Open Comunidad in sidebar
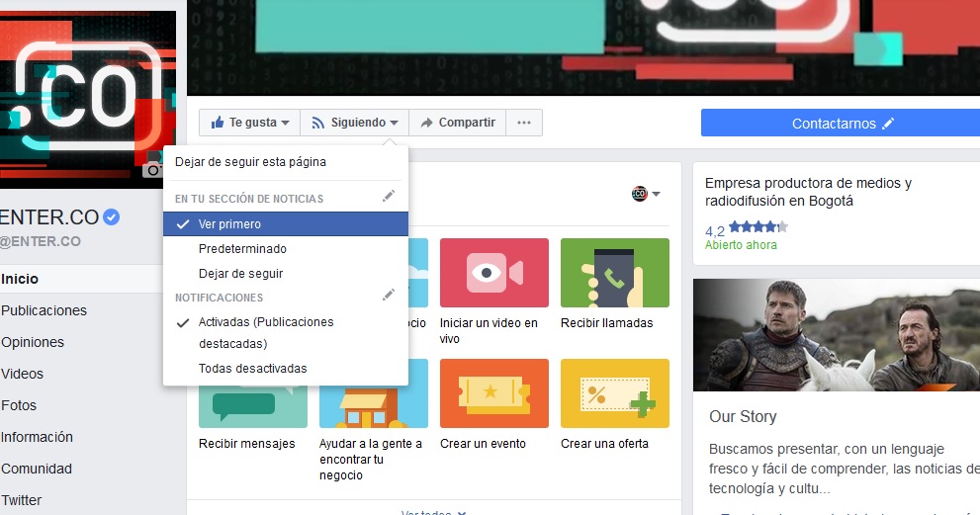The height and width of the screenshot is (515, 980). pos(37,469)
